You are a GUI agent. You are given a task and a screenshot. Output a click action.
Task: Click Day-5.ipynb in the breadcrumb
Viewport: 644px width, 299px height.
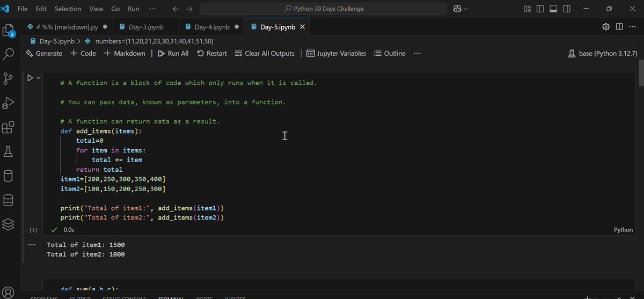[x=52, y=41]
